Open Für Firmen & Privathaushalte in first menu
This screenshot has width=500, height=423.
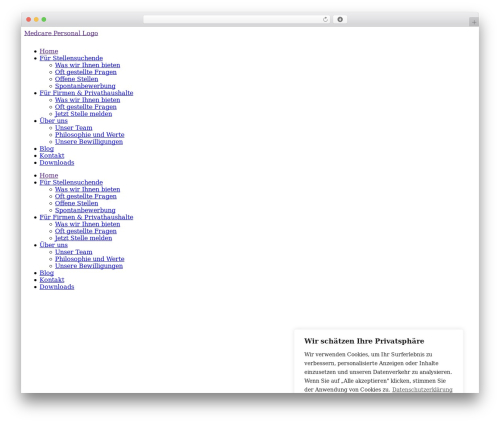[86, 93]
